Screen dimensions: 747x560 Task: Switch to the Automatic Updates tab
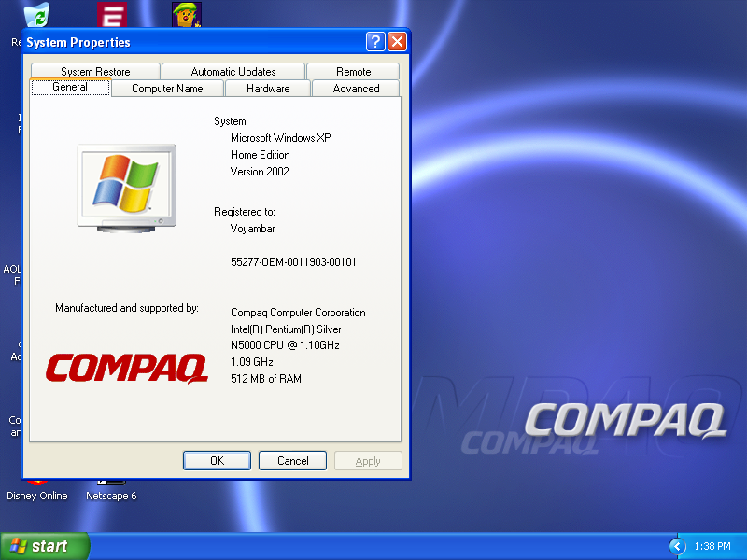[x=233, y=72]
